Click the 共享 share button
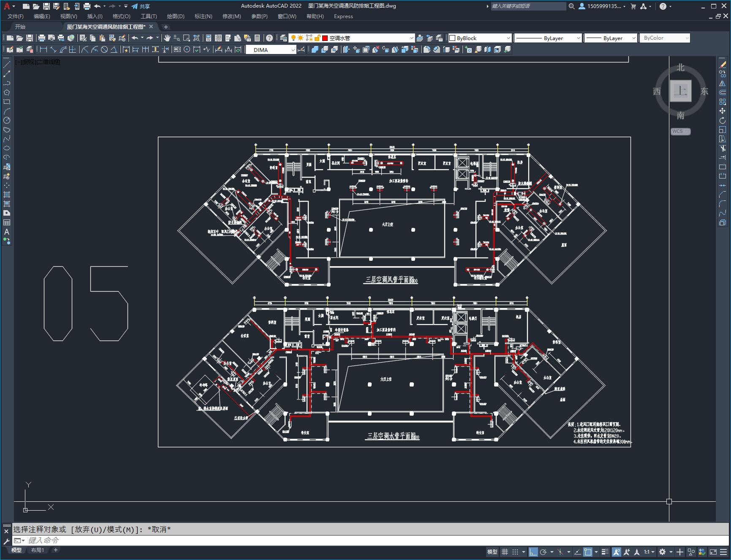This screenshot has width=731, height=560. tap(141, 6)
